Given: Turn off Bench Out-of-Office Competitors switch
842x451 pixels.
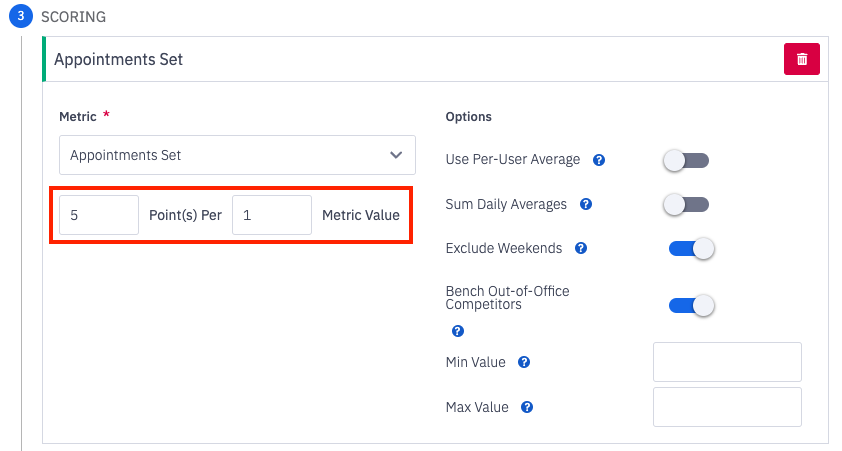Looking at the screenshot, I should click(691, 305).
